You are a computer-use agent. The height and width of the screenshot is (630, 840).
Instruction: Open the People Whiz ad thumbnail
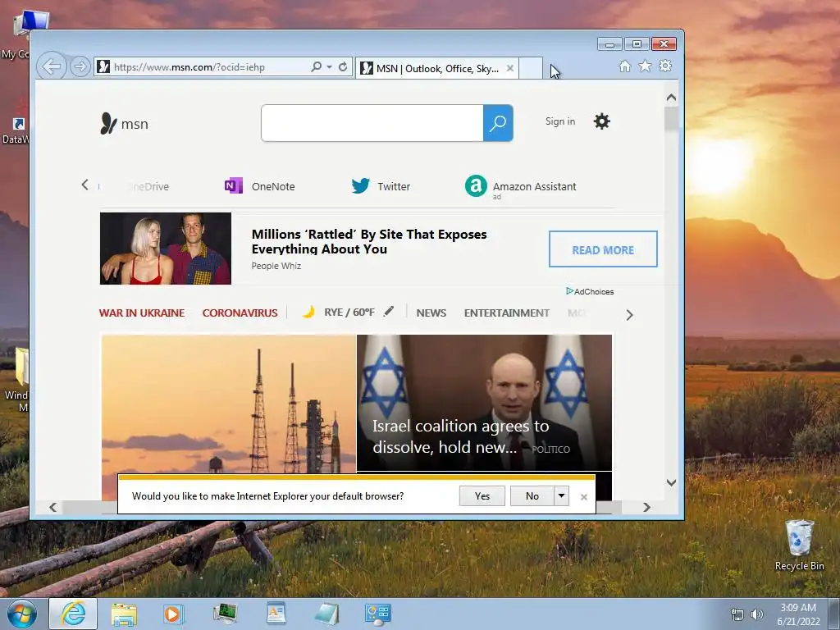[x=166, y=249]
